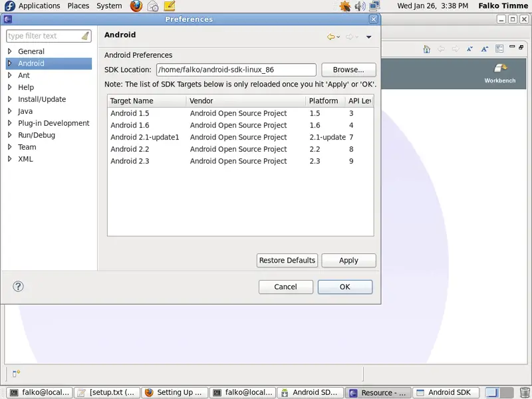Open the Falko Timme user menu
Screen dimensions: 532x399
(x=503, y=6)
